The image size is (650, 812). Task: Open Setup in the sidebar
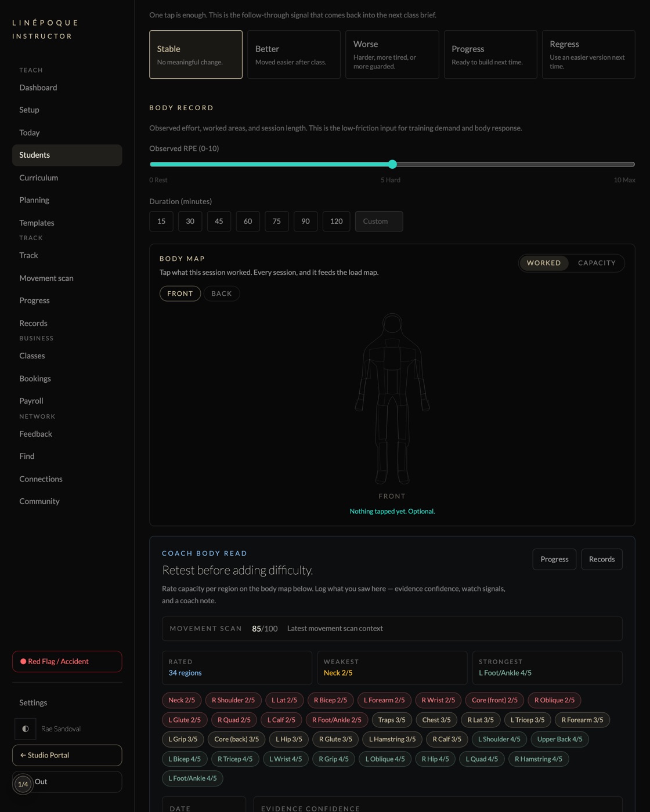pos(67,110)
